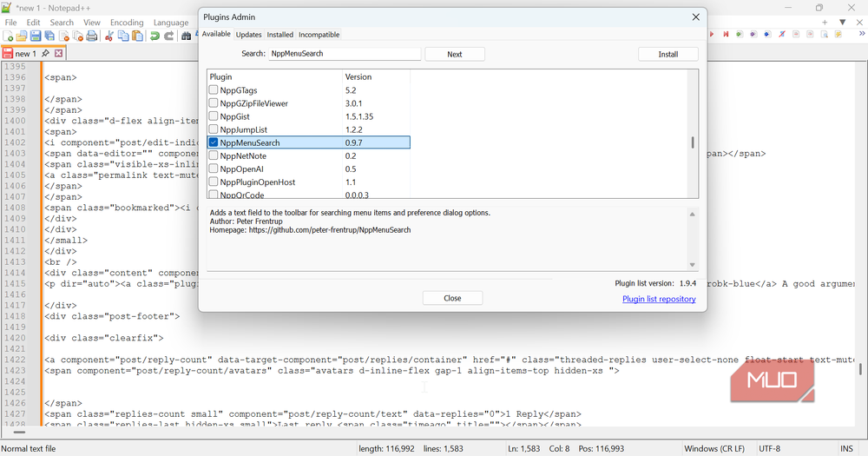Click description box scroll down arrow
The height and width of the screenshot is (456, 868).
coord(692,265)
